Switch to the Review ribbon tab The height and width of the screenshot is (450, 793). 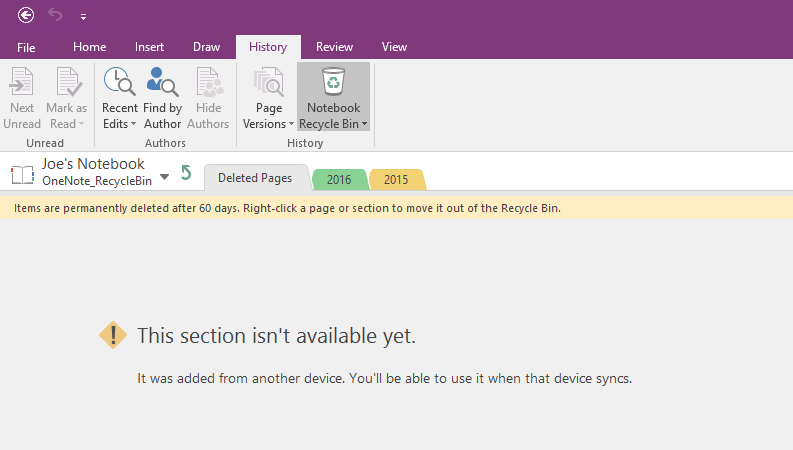[x=334, y=47]
